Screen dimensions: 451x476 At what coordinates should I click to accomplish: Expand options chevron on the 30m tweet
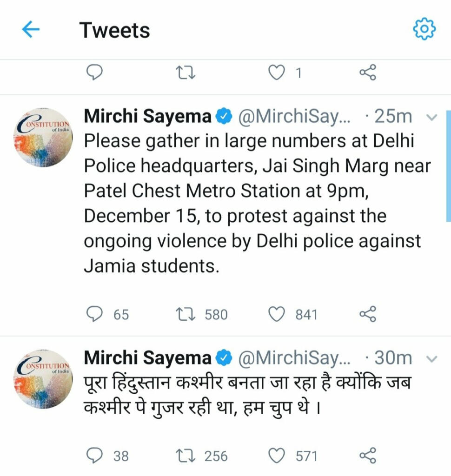(431, 359)
